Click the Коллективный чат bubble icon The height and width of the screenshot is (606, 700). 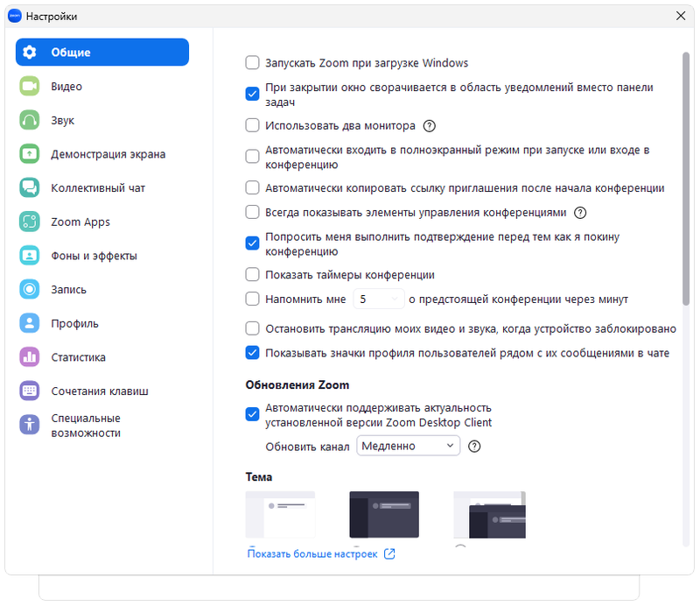click(30, 187)
